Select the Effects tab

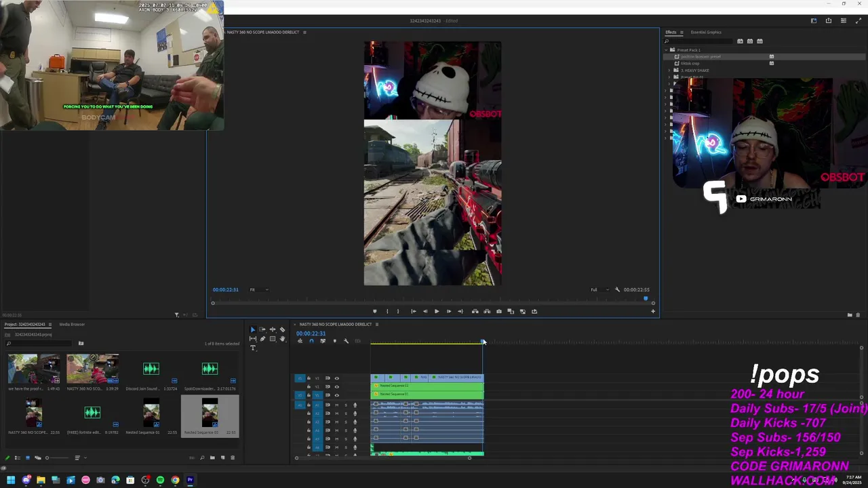tap(671, 32)
